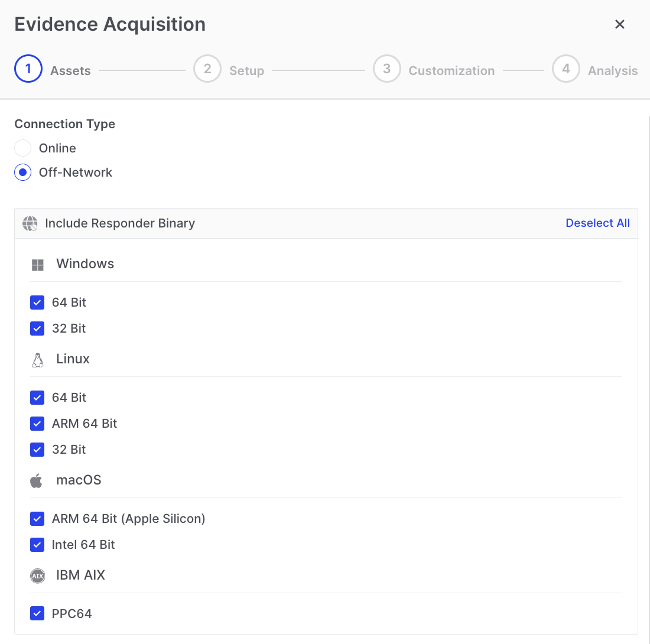This screenshot has height=644, width=650.
Task: Switch to step 4 Analysis
Action: [565, 70]
